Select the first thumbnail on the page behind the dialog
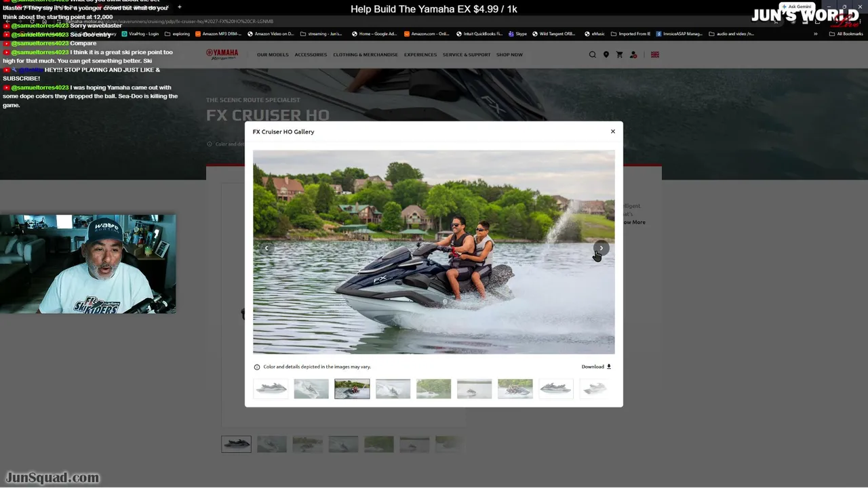The image size is (868, 488). click(236, 444)
